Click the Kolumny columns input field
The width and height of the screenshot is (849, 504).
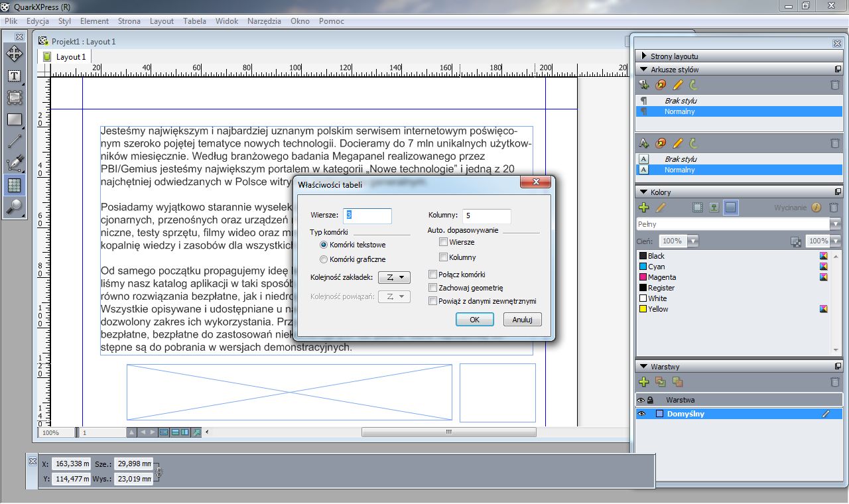[x=487, y=216]
